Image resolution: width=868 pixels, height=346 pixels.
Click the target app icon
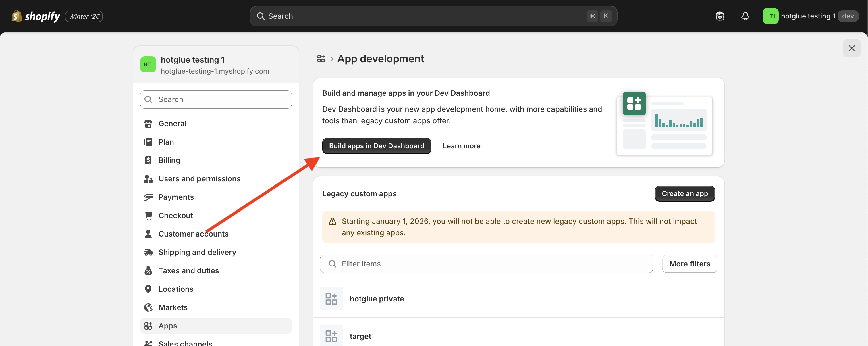pyautogui.click(x=331, y=336)
